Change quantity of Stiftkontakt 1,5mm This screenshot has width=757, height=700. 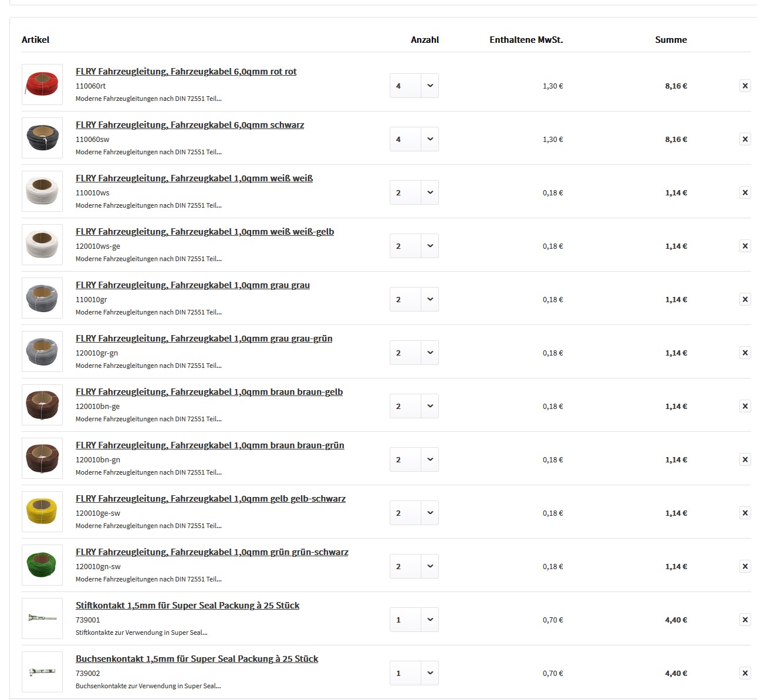pos(414,620)
